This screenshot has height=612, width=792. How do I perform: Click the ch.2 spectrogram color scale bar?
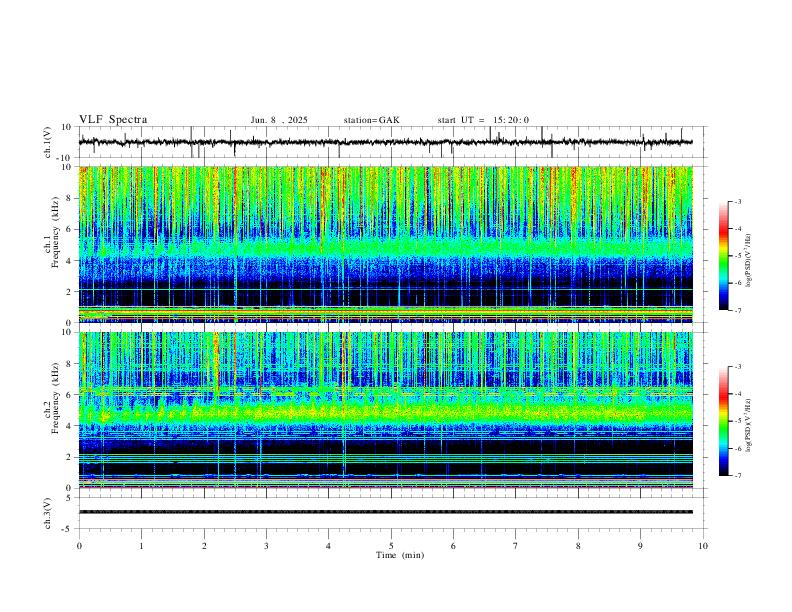click(x=723, y=421)
